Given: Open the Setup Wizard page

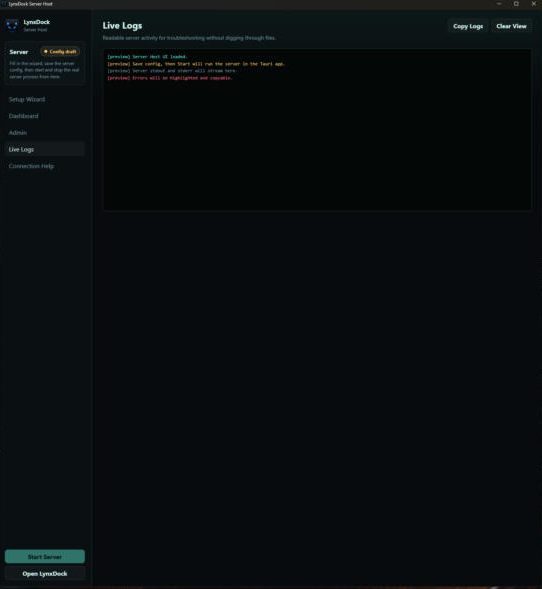Looking at the screenshot, I should coord(45,100).
